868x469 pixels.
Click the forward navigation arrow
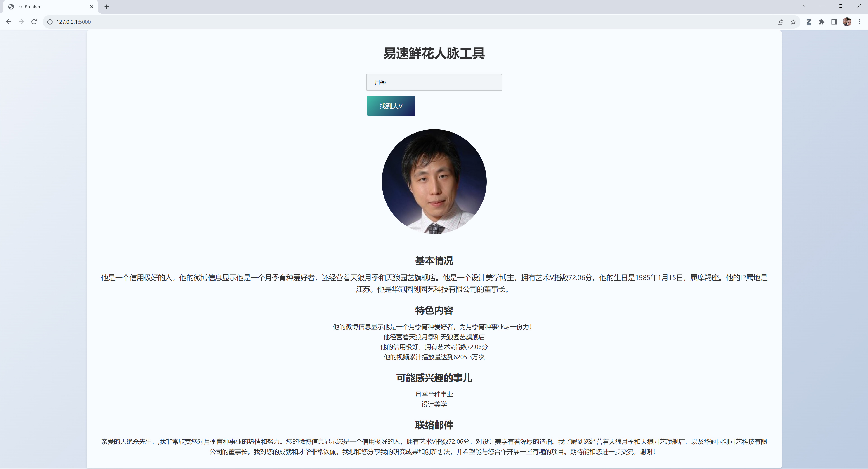click(21, 22)
